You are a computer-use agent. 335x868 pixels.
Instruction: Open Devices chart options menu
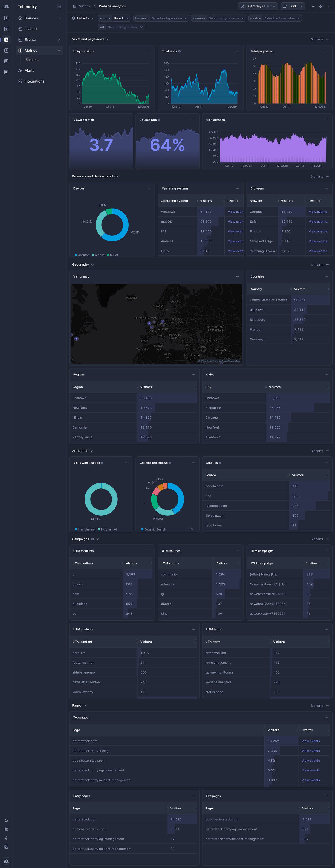click(149, 188)
